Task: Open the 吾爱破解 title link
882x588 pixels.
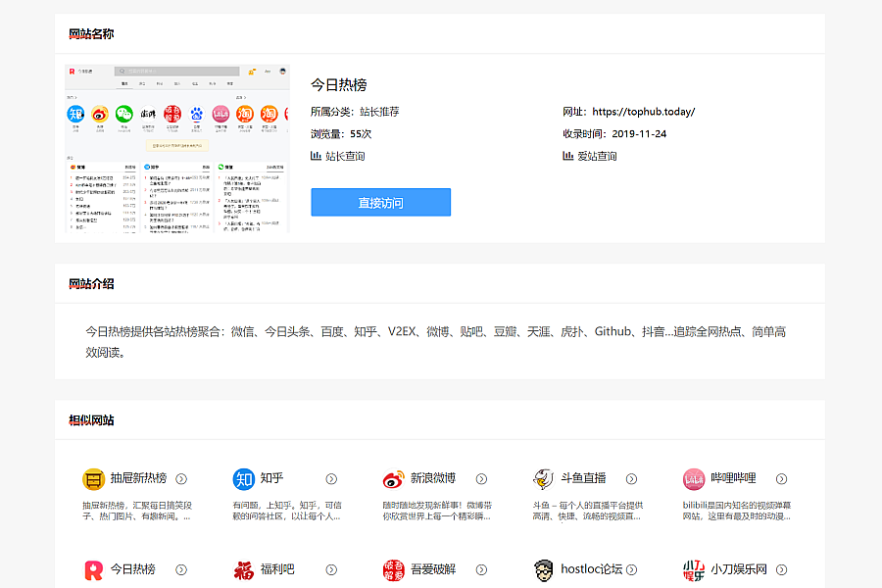Action: point(433,569)
